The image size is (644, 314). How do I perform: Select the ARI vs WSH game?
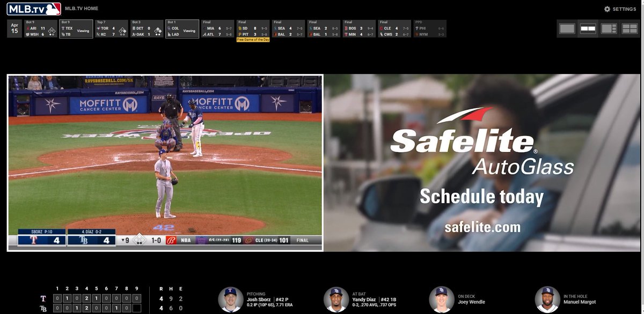pos(40,28)
